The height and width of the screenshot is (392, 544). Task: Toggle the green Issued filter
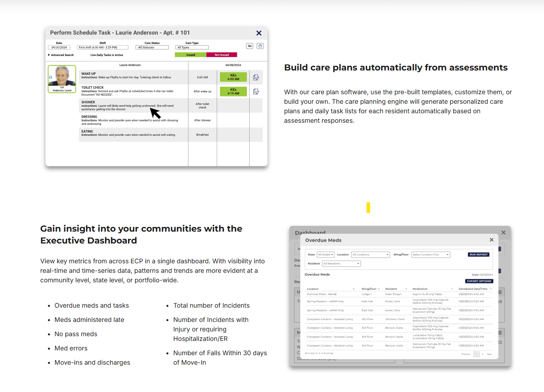(191, 55)
